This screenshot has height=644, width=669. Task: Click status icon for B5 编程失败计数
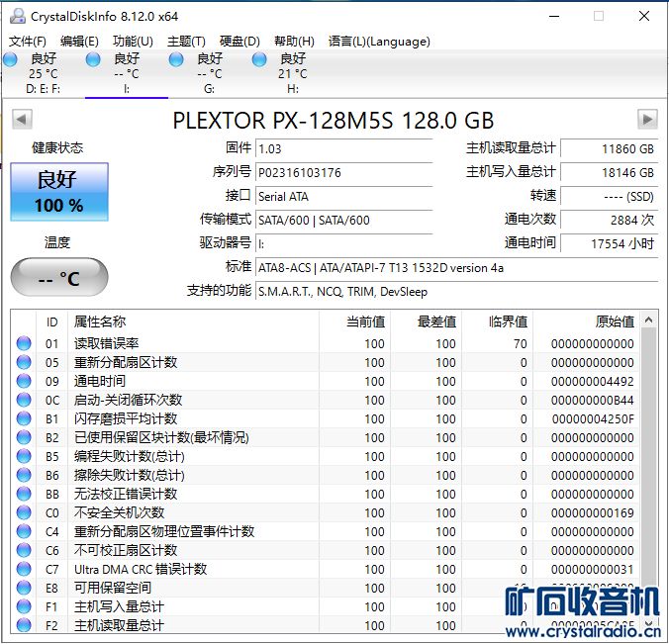24,456
